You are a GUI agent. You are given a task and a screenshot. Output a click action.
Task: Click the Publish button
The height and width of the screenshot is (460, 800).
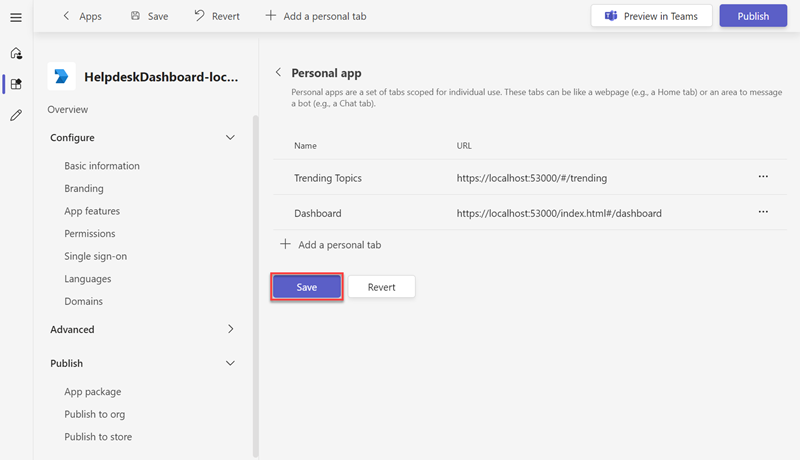(753, 16)
